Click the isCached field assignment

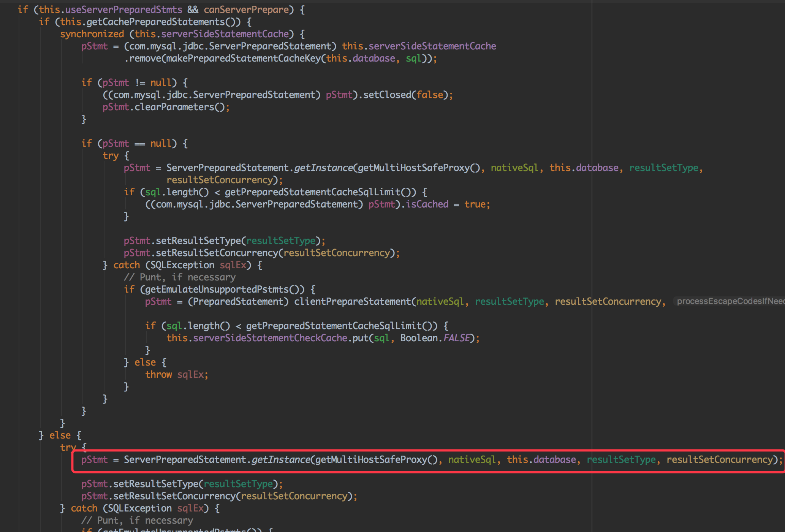(427, 204)
